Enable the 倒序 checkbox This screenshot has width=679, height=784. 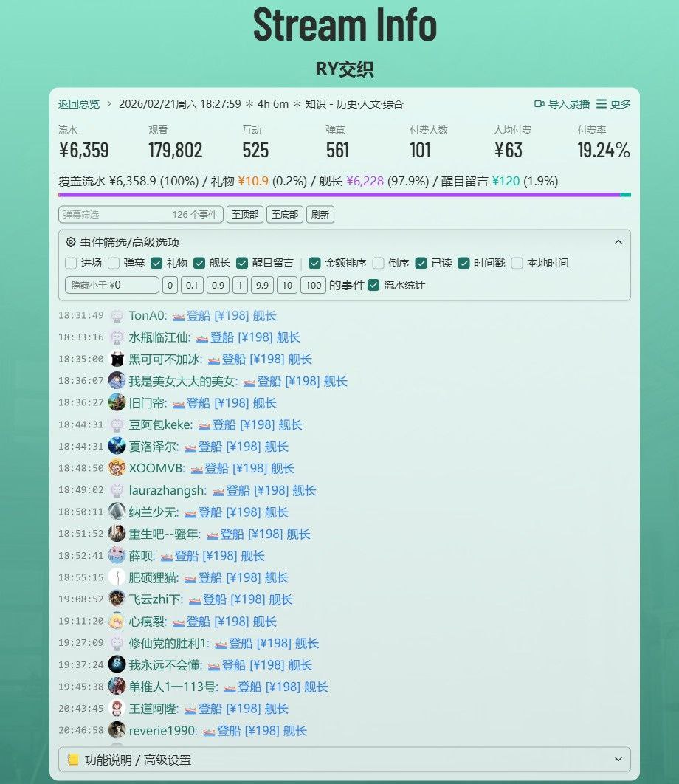(x=379, y=263)
